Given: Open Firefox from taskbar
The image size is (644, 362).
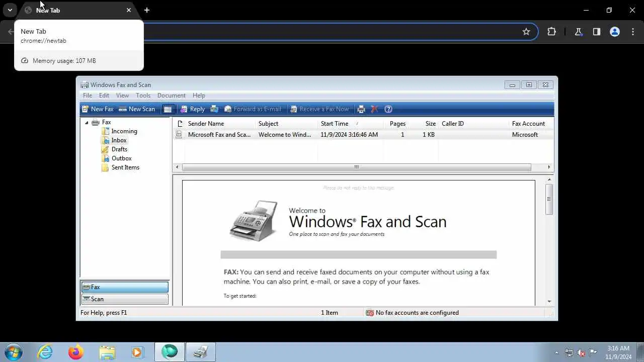Looking at the screenshot, I should point(76,352).
